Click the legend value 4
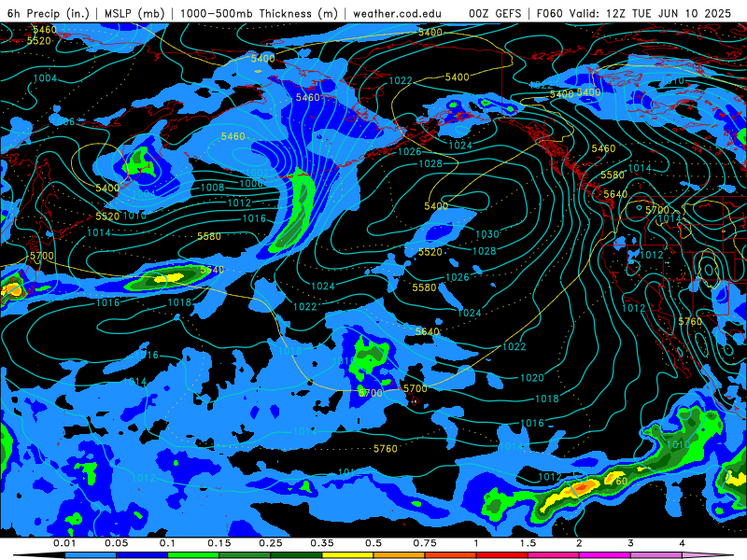This screenshot has width=747, height=560. [682, 543]
